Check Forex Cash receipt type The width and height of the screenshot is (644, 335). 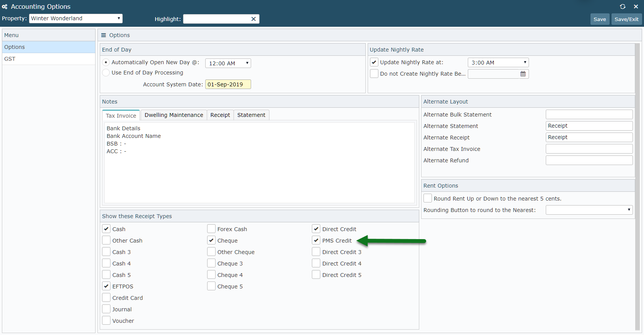(211, 229)
